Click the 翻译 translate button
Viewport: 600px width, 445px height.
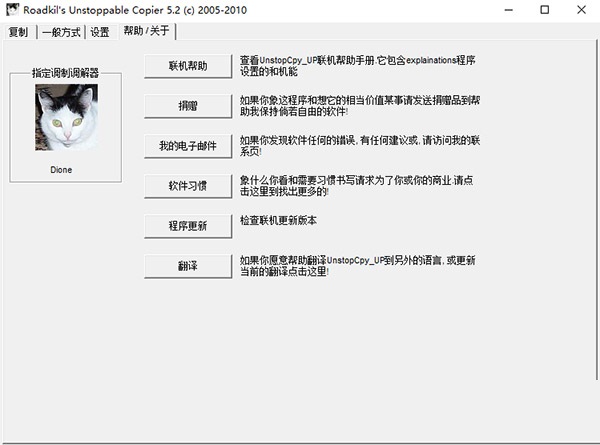click(188, 266)
